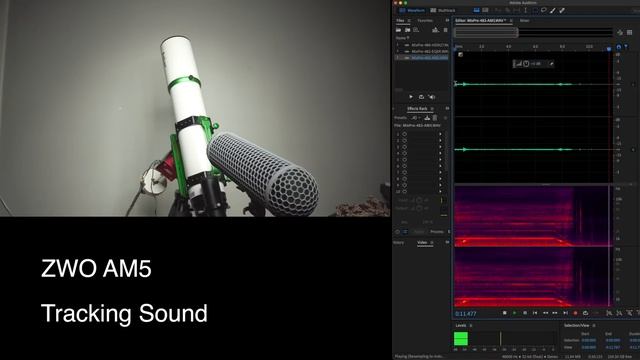Click the current time display 0:11.477
This screenshot has width=640, height=360.
(x=466, y=314)
